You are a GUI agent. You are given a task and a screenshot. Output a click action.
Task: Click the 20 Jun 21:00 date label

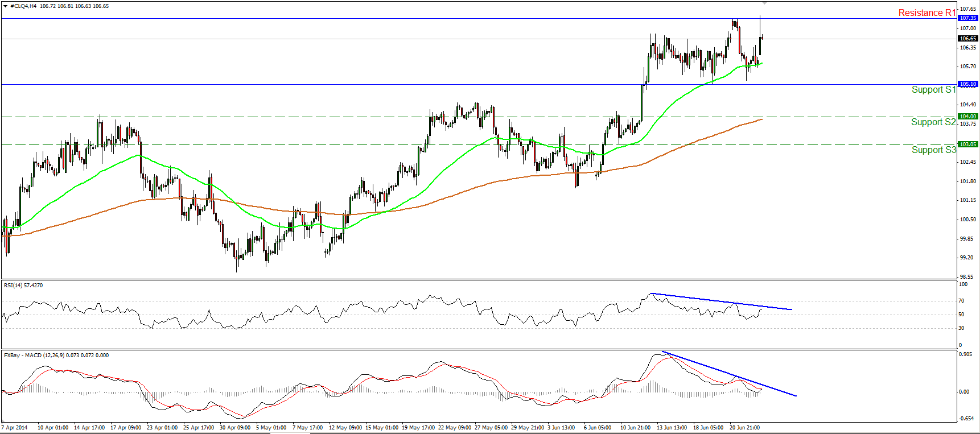[744, 427]
